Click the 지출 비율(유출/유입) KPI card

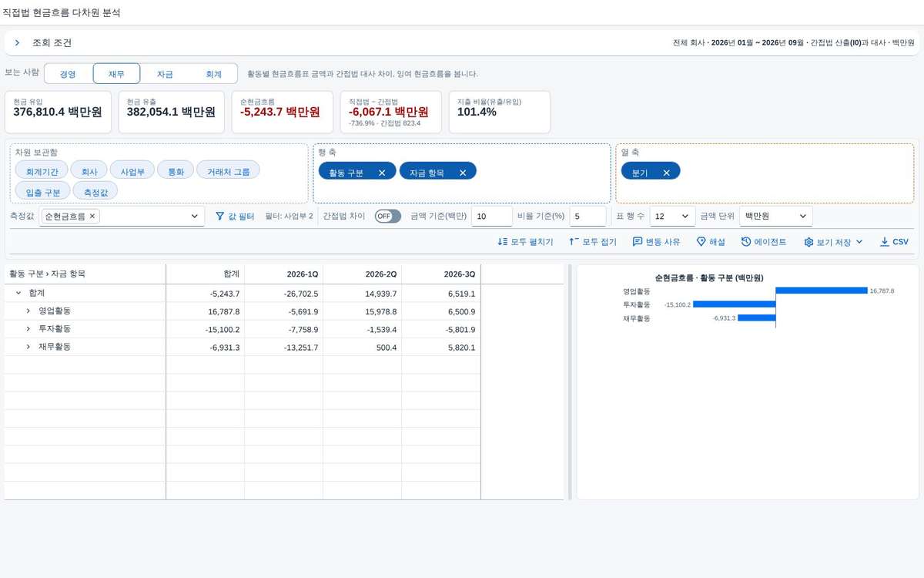pyautogui.click(x=500, y=112)
